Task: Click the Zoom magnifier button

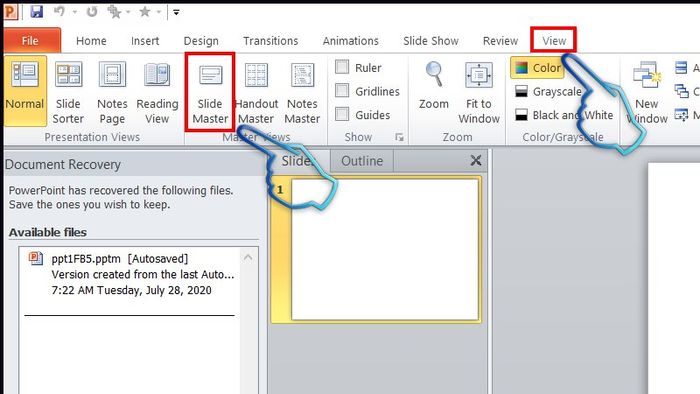Action: coord(433,87)
